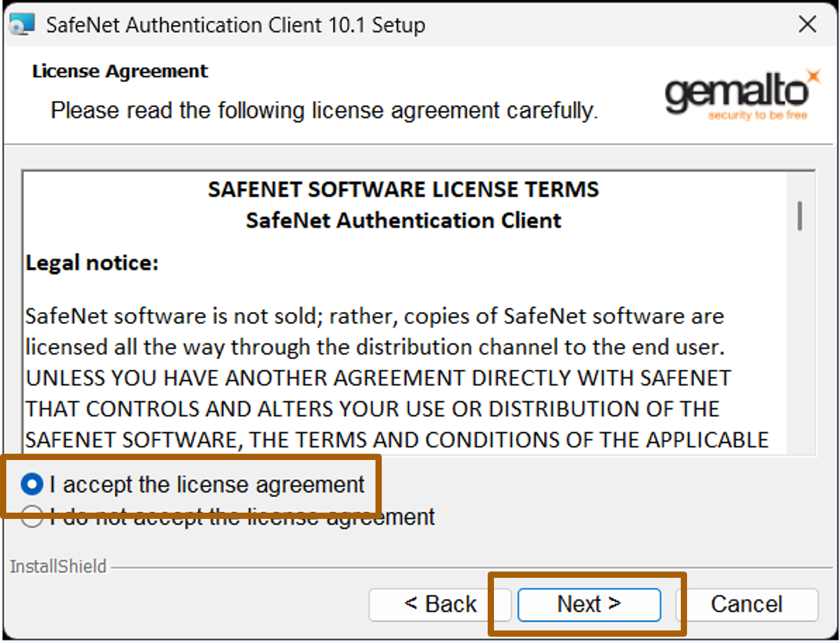
Task: Click the 'Legal notice:' bold heading
Action: 92,263
